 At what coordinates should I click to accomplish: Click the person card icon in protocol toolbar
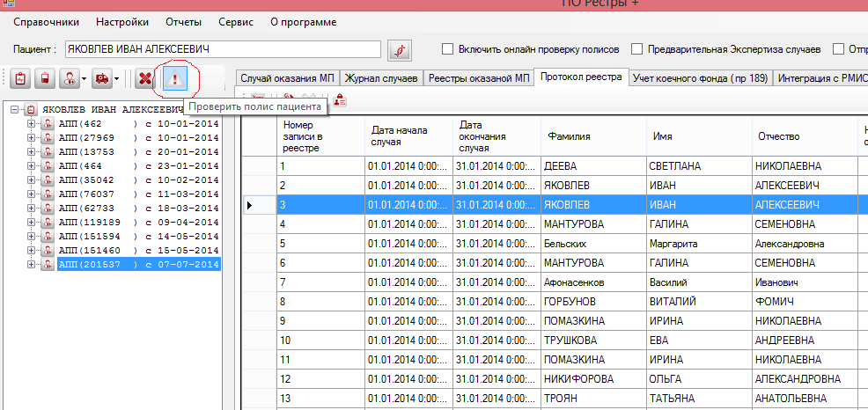340,99
